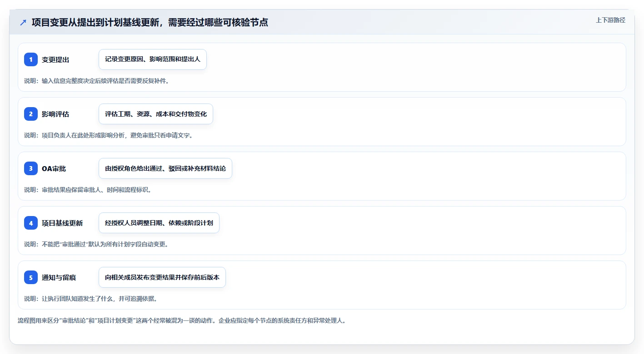644x354 pixels.
Task: Click the 向相关成员发布变更结果并保存前后版本 box
Action: point(162,277)
